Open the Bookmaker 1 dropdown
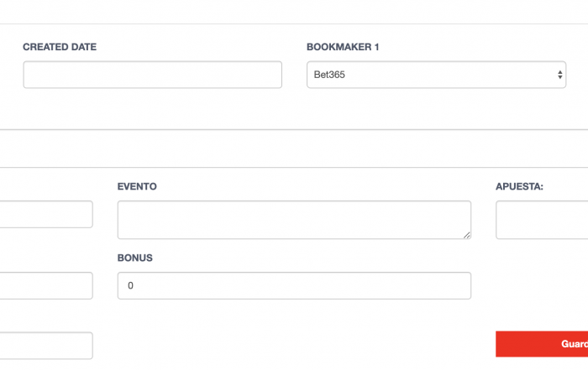588x370 pixels. (436, 75)
